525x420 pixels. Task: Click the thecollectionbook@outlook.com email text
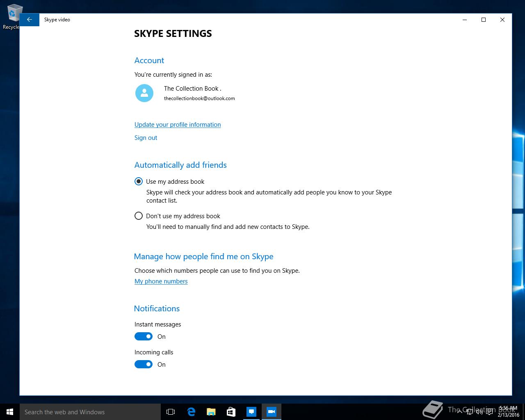pyautogui.click(x=199, y=98)
